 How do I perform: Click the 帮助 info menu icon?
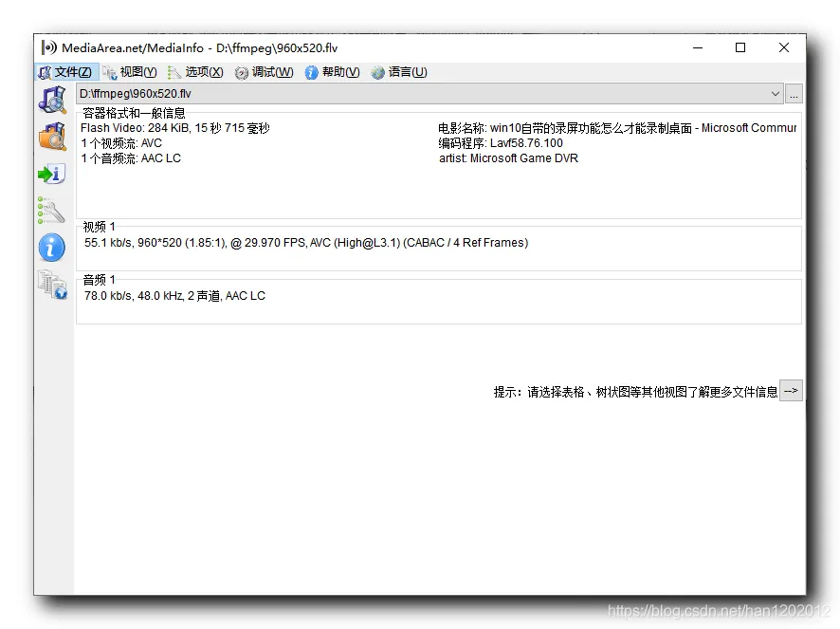click(x=311, y=72)
